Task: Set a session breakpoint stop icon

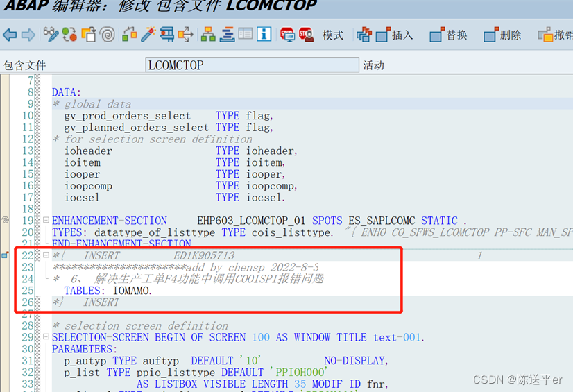Action: click(287, 35)
